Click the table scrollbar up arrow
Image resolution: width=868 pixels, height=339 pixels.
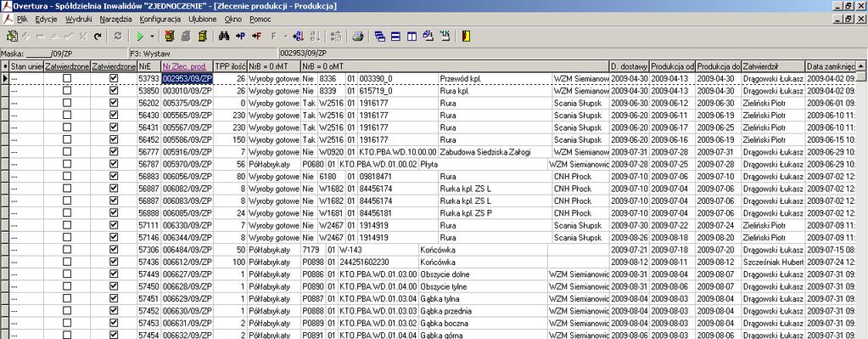[x=861, y=66]
